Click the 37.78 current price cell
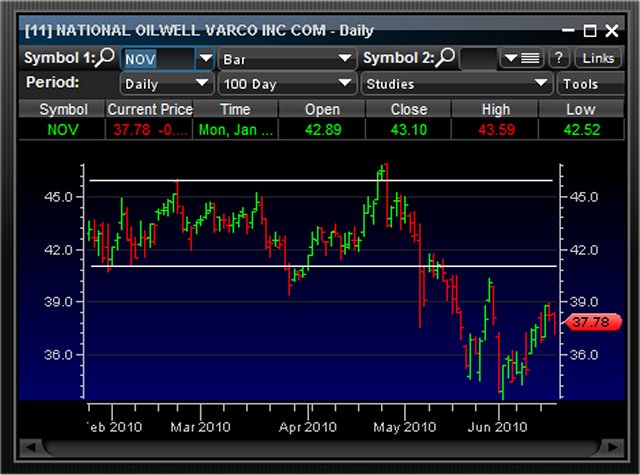Screen dimensions: 640x475 tap(150, 130)
